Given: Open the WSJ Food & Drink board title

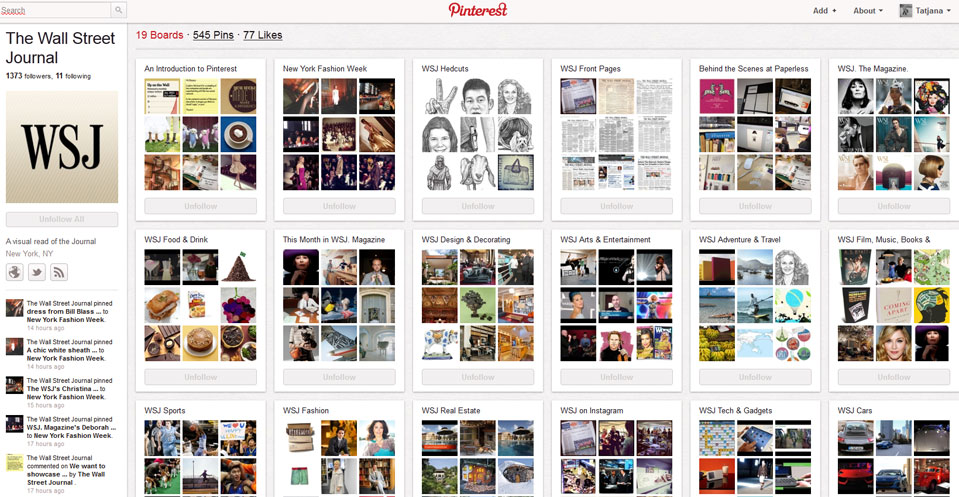Looking at the screenshot, I should pyautogui.click(x=176, y=240).
